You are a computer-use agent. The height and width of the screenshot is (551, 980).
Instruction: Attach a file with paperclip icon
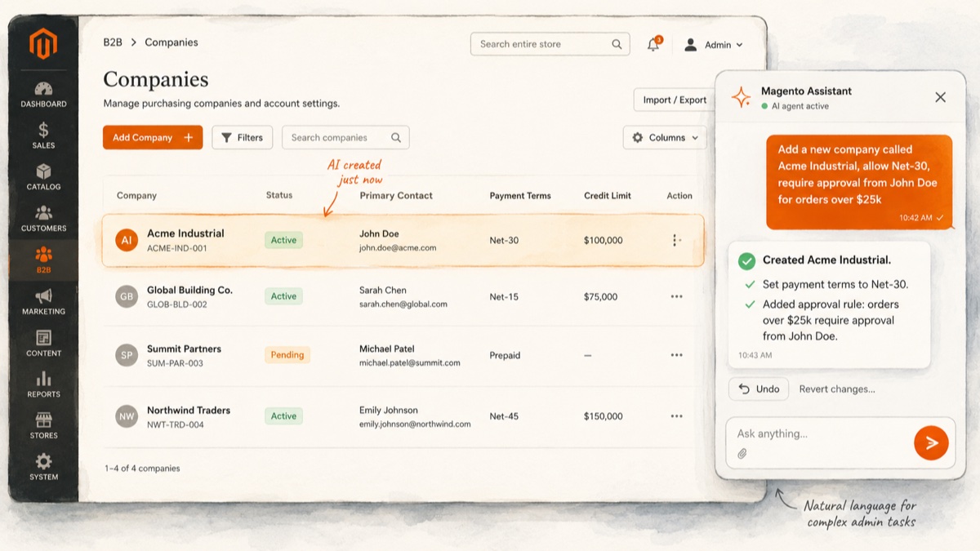point(742,454)
